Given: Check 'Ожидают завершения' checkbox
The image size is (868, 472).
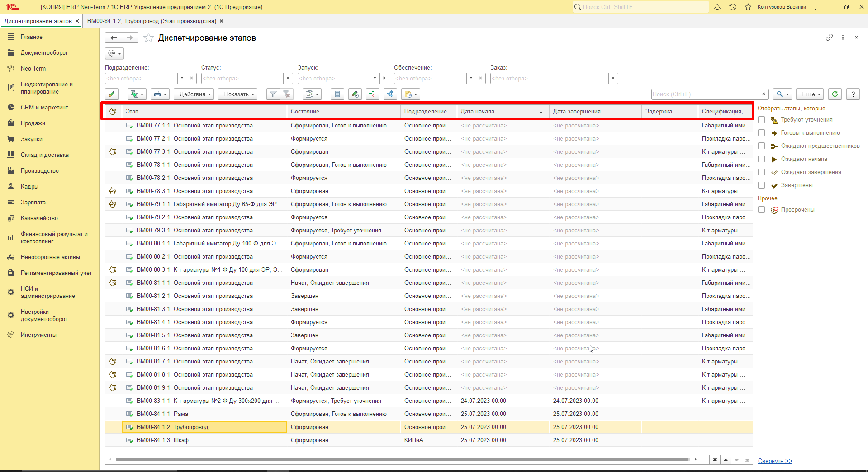Looking at the screenshot, I should point(762,172).
